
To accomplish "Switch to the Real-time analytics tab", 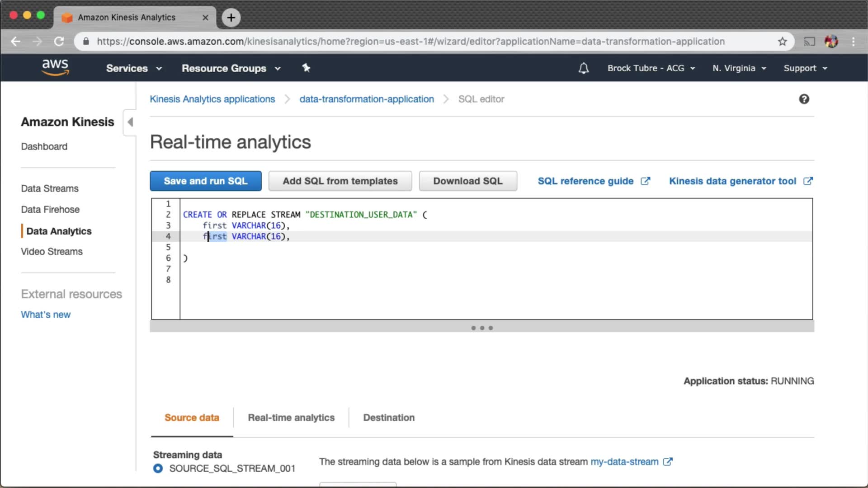I will coord(291,418).
